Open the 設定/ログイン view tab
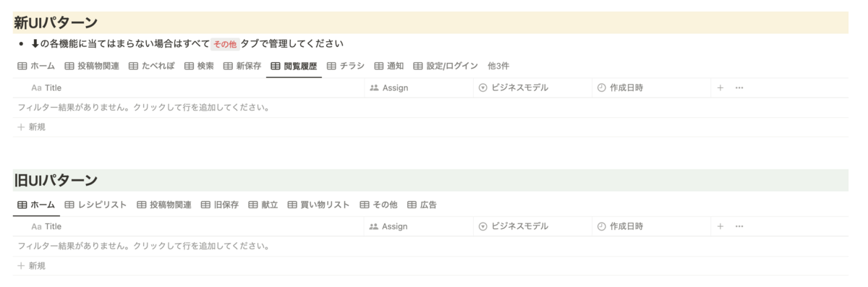868x287 pixels. coord(446,66)
